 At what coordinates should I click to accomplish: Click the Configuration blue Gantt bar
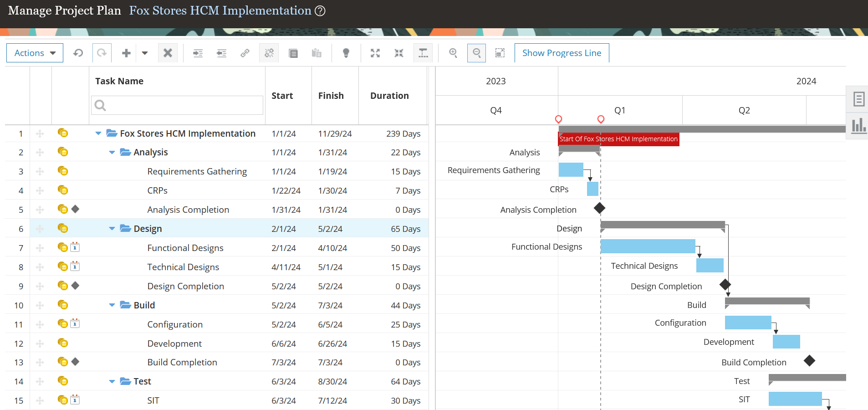pyautogui.click(x=748, y=323)
